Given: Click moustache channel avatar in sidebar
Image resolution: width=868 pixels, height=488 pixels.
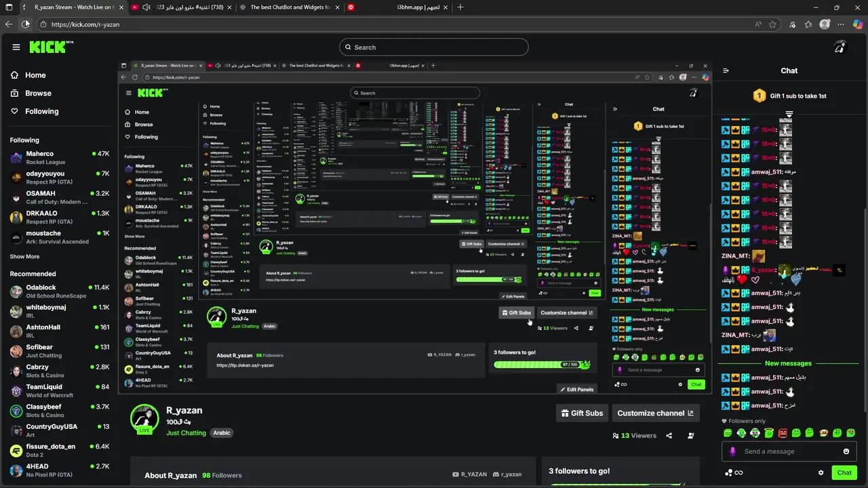Looking at the screenshot, I should point(16,237).
